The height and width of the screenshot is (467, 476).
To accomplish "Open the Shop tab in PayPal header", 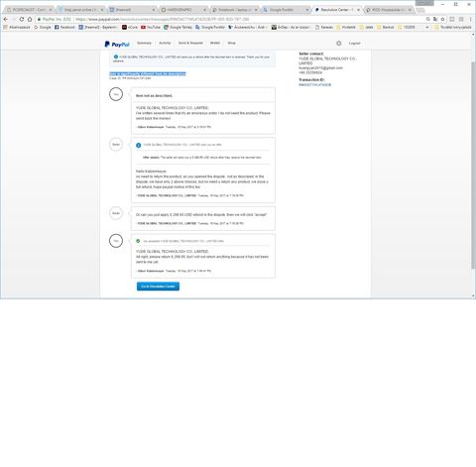I will [231, 43].
